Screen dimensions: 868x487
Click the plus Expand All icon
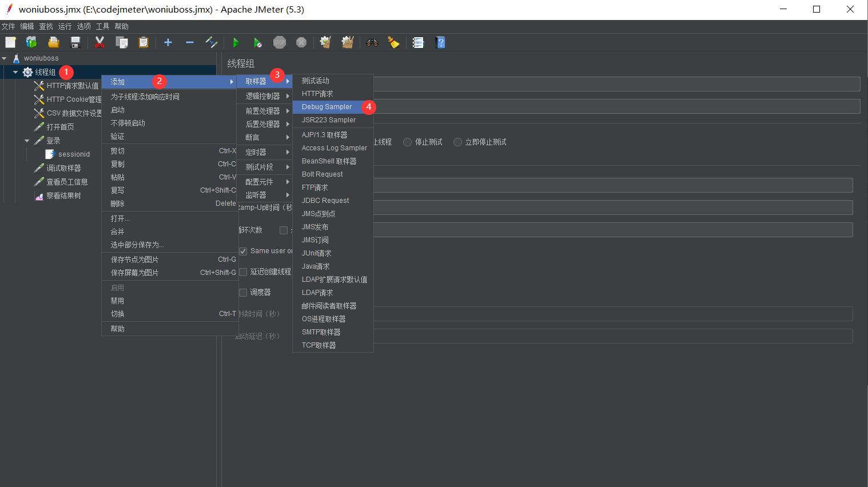[x=168, y=42]
